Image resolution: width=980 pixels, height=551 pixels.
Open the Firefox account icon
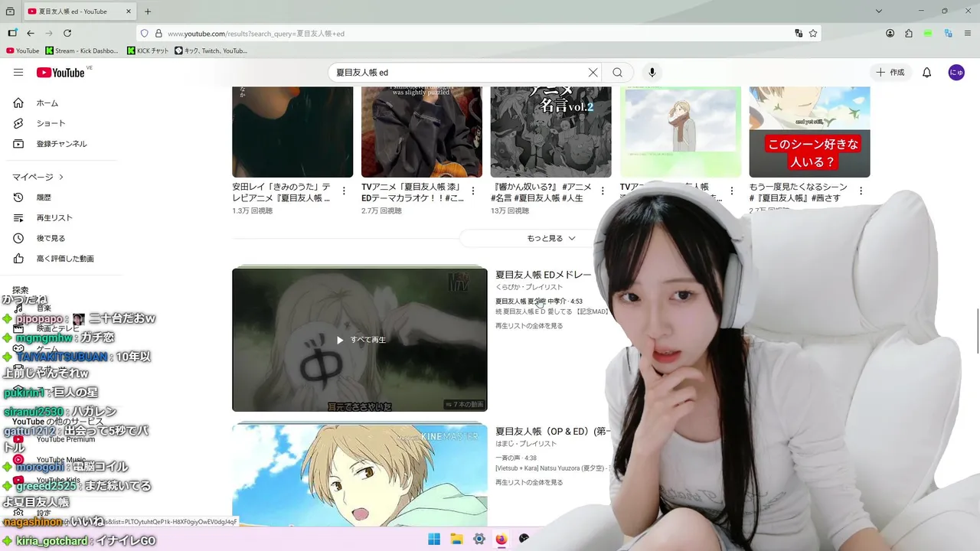coord(890,33)
